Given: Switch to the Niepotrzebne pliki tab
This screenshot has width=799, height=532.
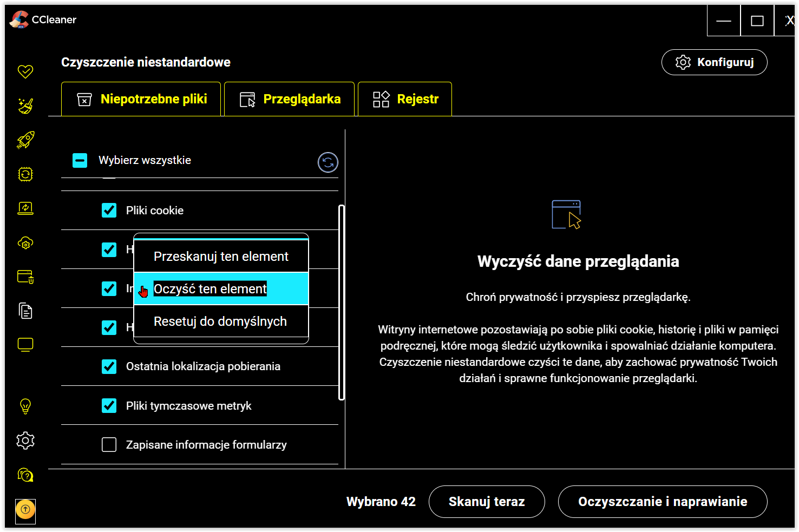Looking at the screenshot, I should (x=141, y=99).
